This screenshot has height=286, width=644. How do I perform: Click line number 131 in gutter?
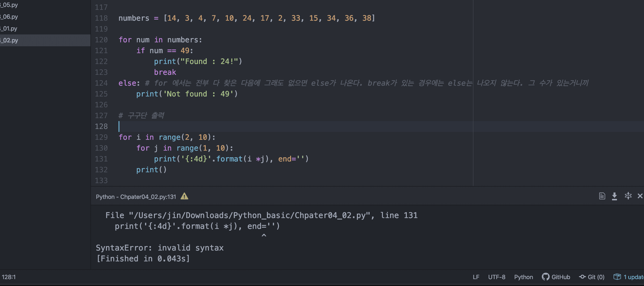point(101,159)
